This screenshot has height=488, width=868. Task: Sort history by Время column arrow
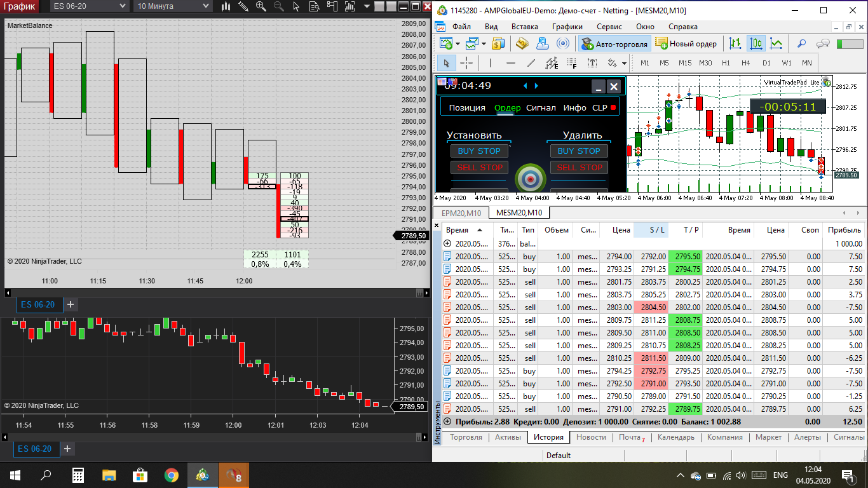point(480,230)
